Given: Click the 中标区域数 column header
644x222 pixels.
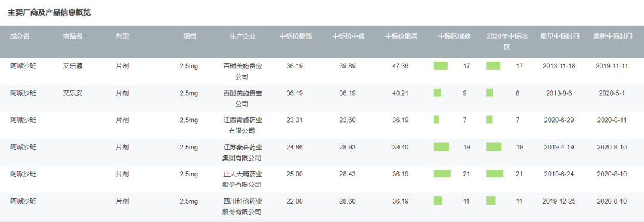Looking at the screenshot, I should pyautogui.click(x=454, y=36).
